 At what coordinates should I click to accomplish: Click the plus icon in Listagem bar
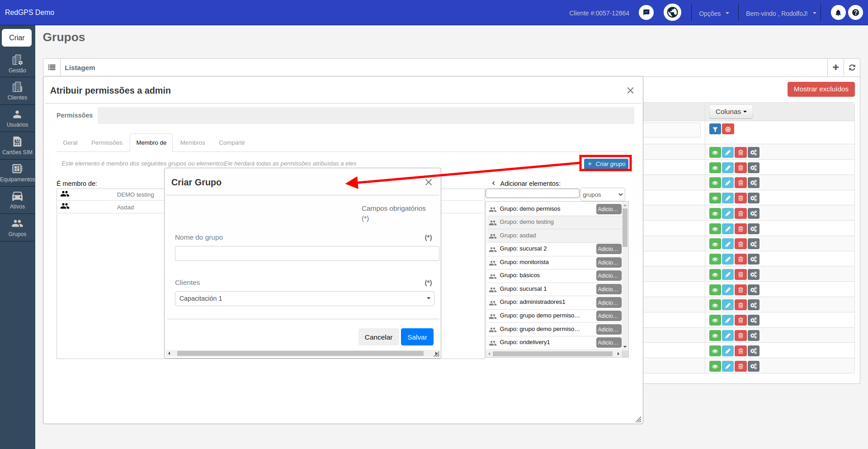(x=835, y=67)
